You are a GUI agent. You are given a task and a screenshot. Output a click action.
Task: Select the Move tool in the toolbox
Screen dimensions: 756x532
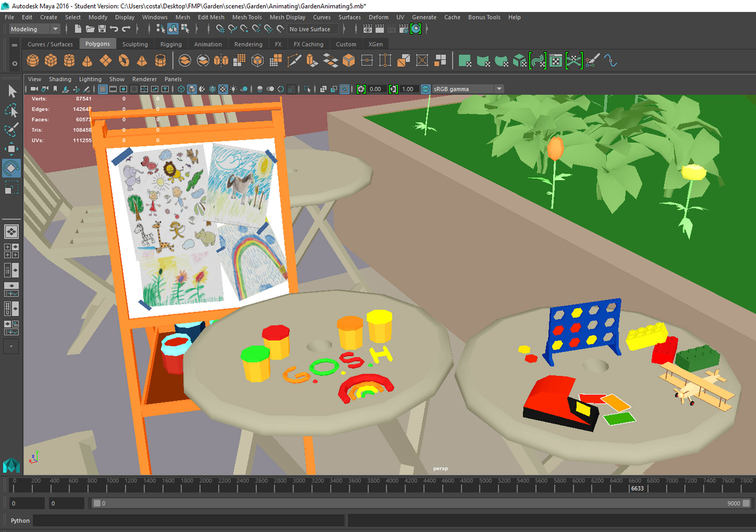(11, 149)
